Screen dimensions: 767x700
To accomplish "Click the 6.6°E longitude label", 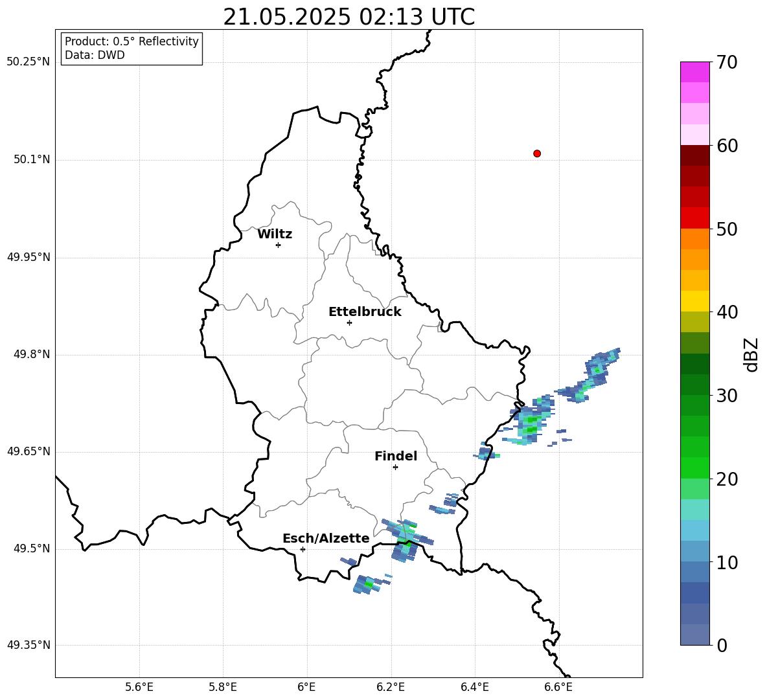I will coord(558,687).
